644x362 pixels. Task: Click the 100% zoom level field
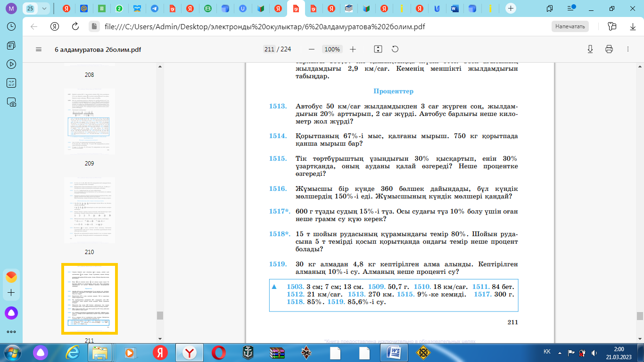coord(332,49)
